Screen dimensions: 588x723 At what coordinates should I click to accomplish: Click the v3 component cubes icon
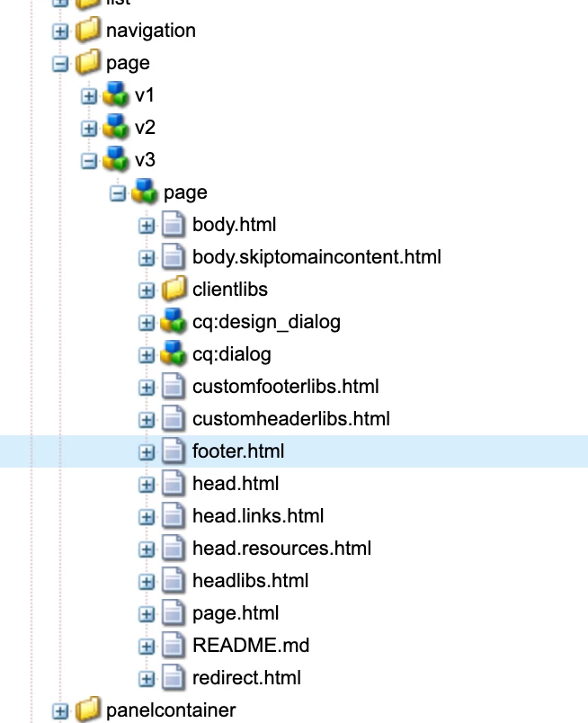pos(116,158)
